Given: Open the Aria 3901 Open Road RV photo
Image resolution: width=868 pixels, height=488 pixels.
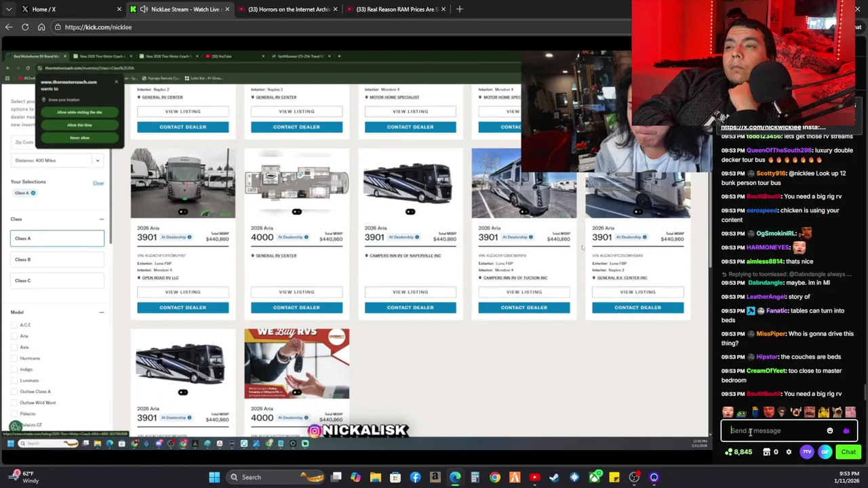Looking at the screenshot, I should [x=182, y=183].
